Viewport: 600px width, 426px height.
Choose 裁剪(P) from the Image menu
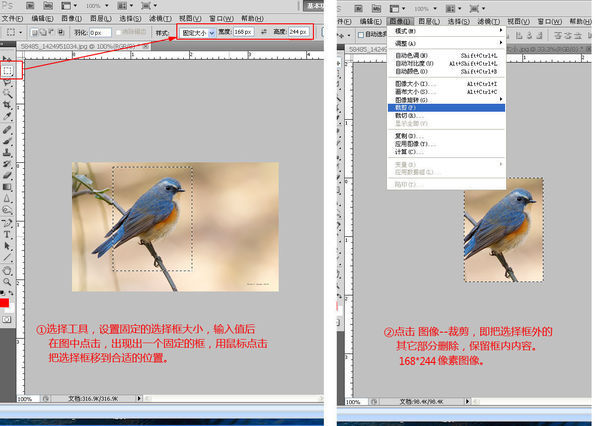(447, 108)
